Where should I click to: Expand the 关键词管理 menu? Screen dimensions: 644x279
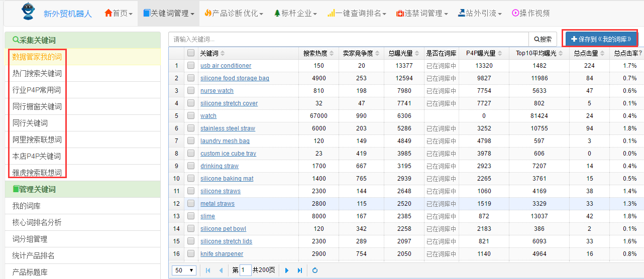[169, 14]
